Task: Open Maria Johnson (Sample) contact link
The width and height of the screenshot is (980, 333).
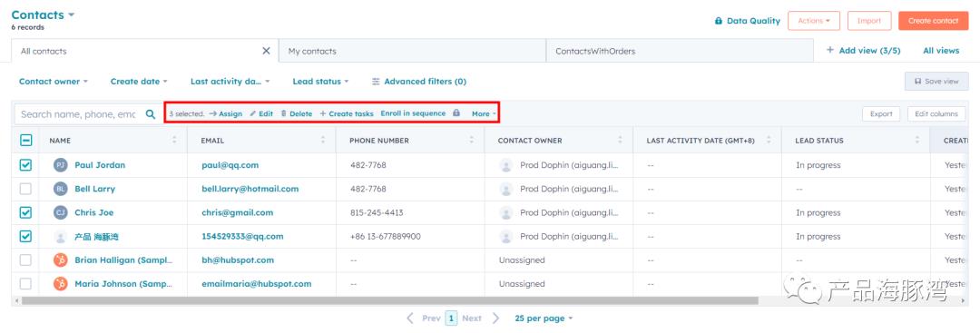Action: 123,284
